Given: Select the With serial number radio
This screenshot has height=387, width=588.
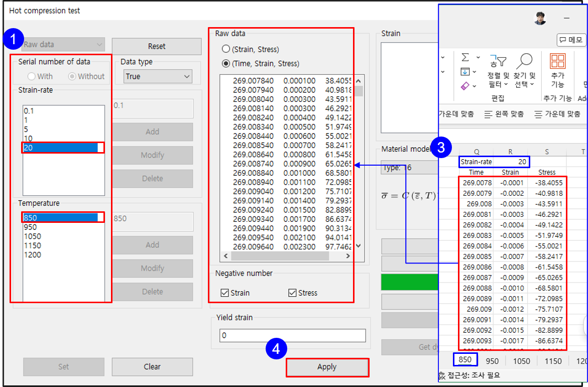Looking at the screenshot, I should 40,76.
